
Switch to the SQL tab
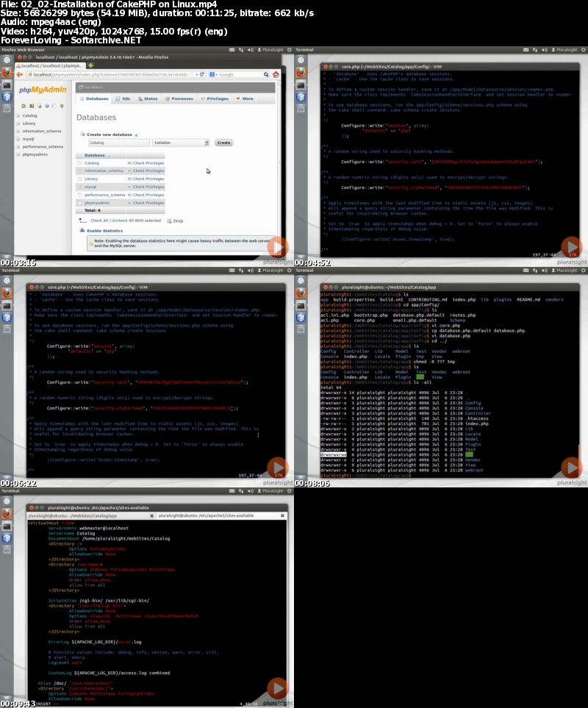[x=123, y=99]
